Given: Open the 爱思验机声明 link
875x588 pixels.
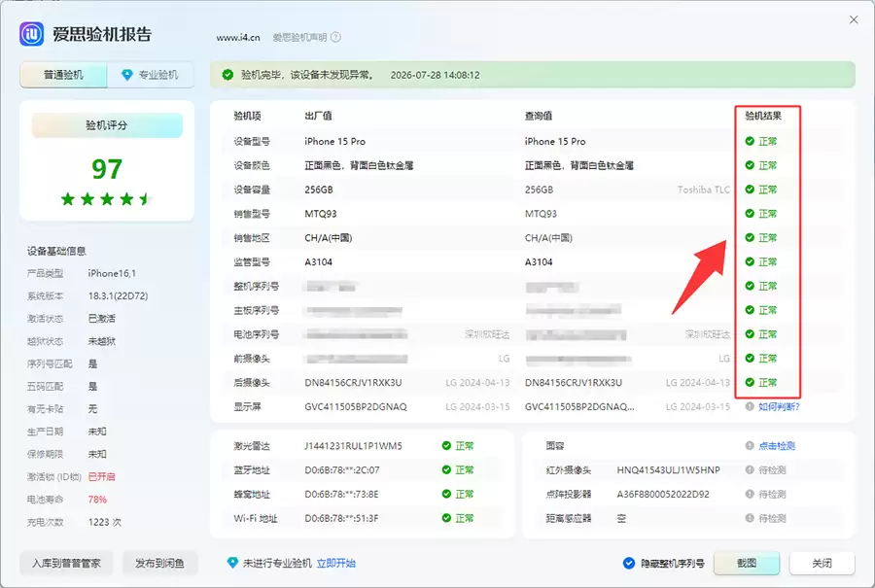Looking at the screenshot, I should pos(299,37).
